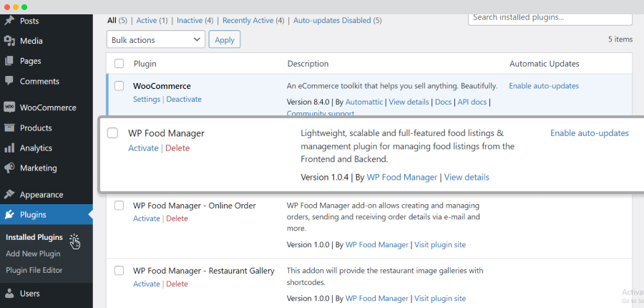Screen dimensions: 644x308
Task: Select the Online Order add-on checkbox
Action: 119,205
